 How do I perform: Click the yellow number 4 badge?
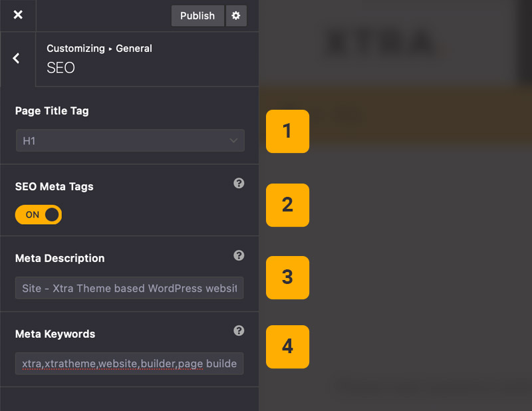(x=287, y=346)
